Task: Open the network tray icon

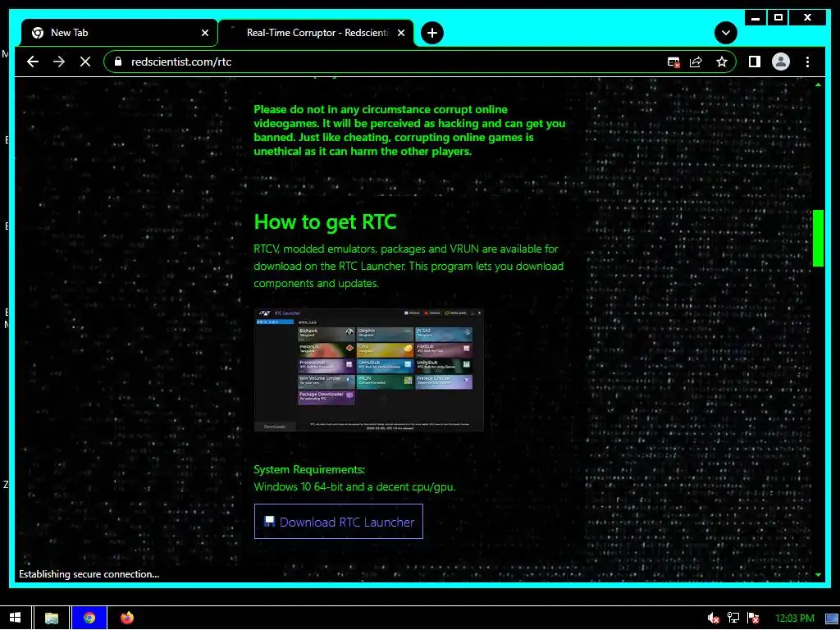Action: [x=733, y=619]
